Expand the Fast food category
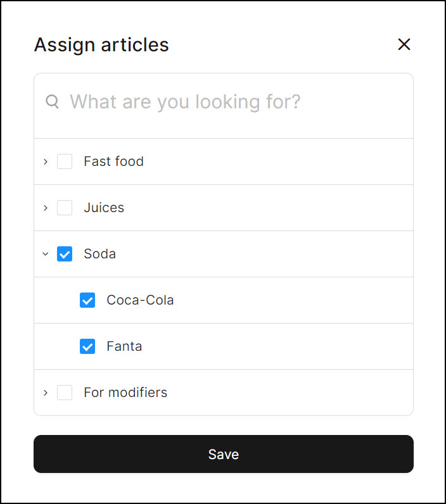This screenshot has width=446, height=504. tap(46, 161)
